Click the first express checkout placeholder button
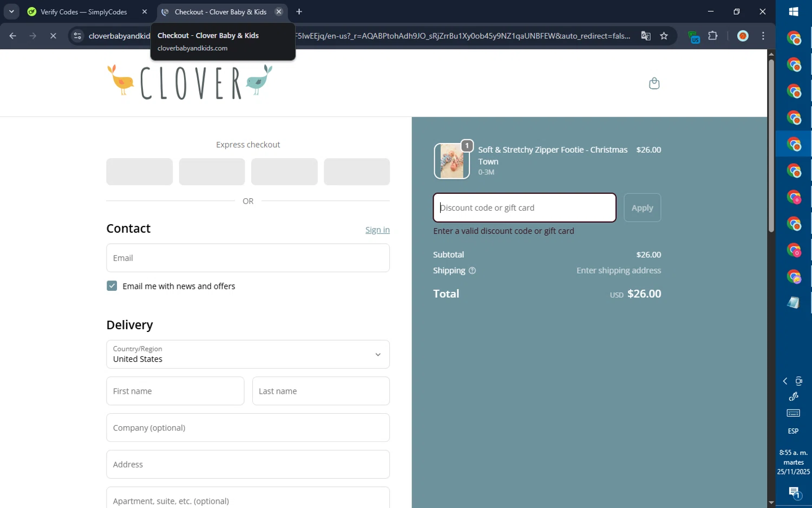The image size is (812, 508). point(140,172)
